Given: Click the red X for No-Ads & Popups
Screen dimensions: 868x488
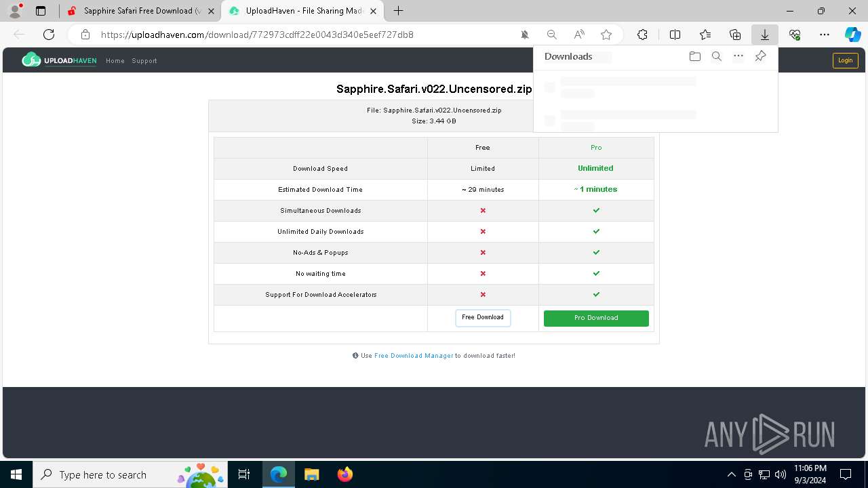Looking at the screenshot, I should tap(483, 253).
